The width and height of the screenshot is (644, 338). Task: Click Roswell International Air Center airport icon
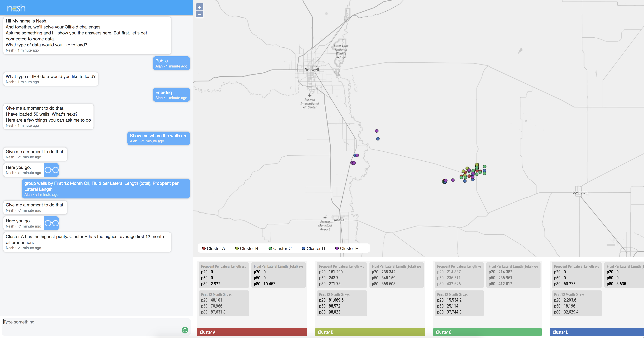[x=309, y=95]
